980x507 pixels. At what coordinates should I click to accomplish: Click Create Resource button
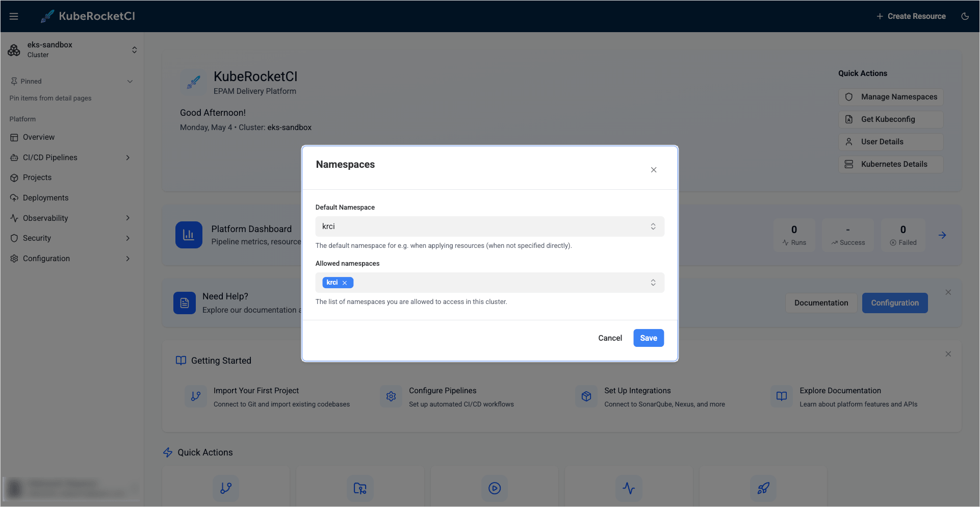[911, 16]
